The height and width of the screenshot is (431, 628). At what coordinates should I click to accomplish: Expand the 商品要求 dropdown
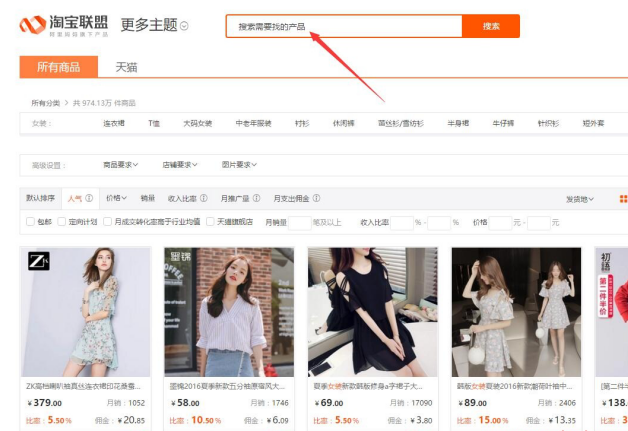[121, 165]
